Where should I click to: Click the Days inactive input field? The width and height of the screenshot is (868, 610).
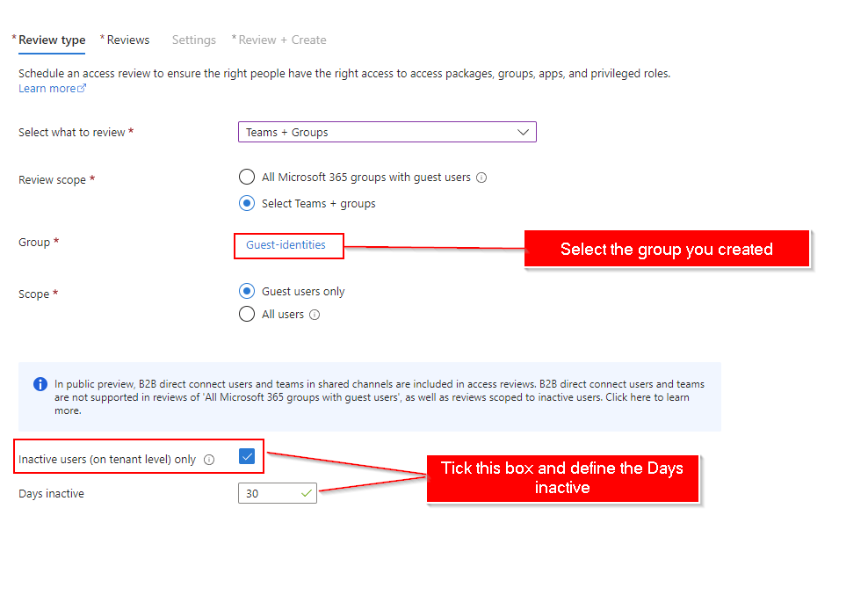point(268,494)
